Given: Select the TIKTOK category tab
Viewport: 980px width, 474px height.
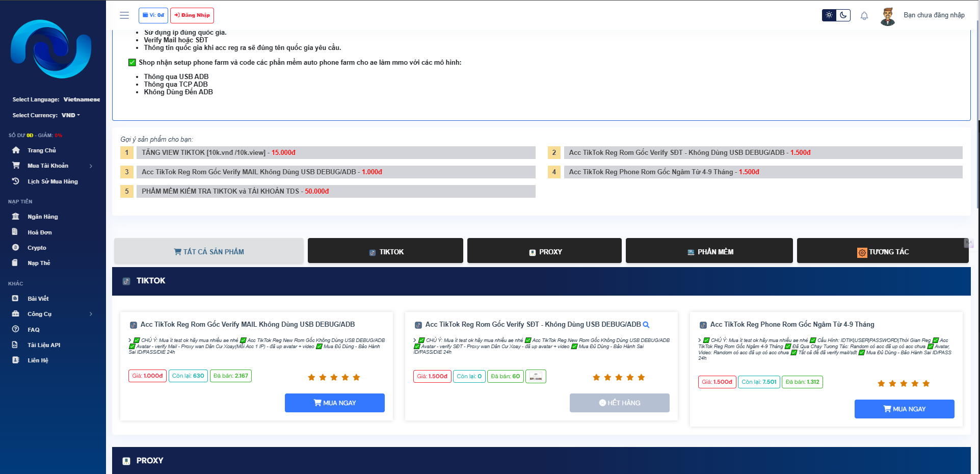Looking at the screenshot, I should [385, 251].
